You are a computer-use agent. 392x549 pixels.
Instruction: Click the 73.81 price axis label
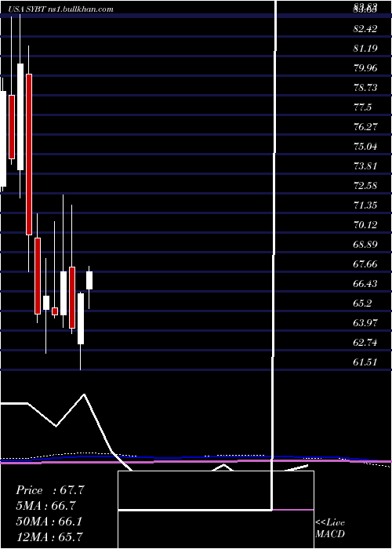365,166
